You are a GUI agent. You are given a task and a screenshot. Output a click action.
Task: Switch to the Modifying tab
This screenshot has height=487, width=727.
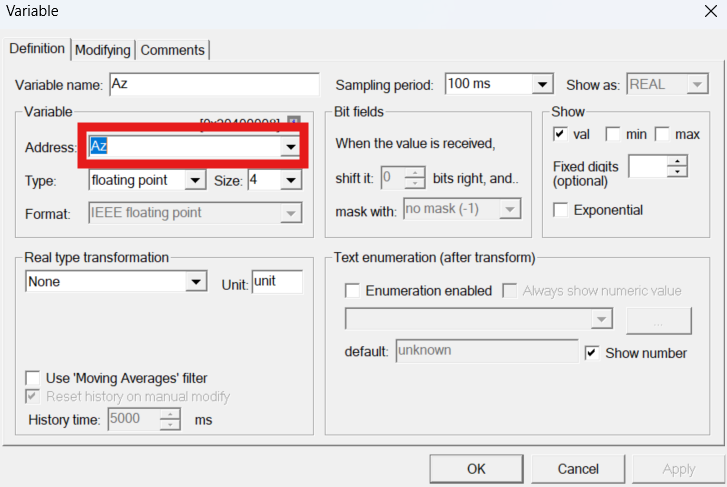coord(103,50)
